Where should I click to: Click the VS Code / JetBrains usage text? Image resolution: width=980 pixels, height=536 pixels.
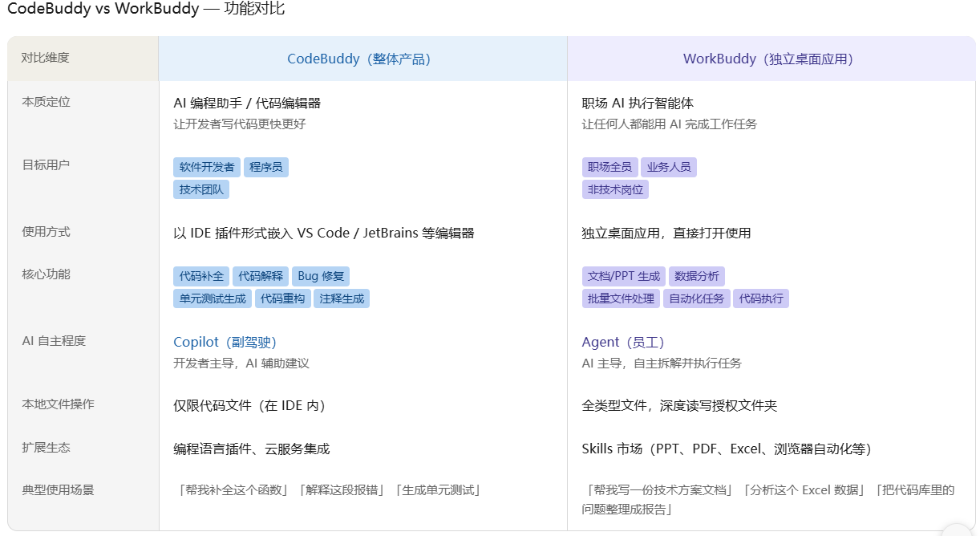coord(324,233)
